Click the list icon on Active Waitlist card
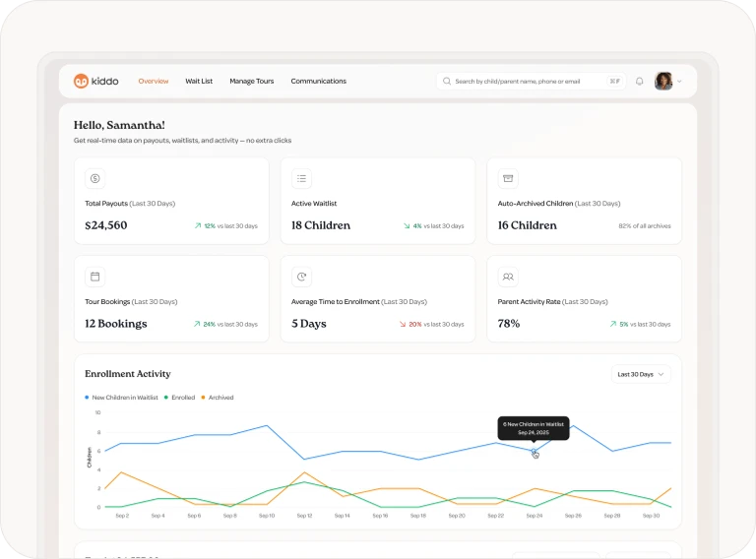Viewport: 756px width, 559px height. pos(301,178)
